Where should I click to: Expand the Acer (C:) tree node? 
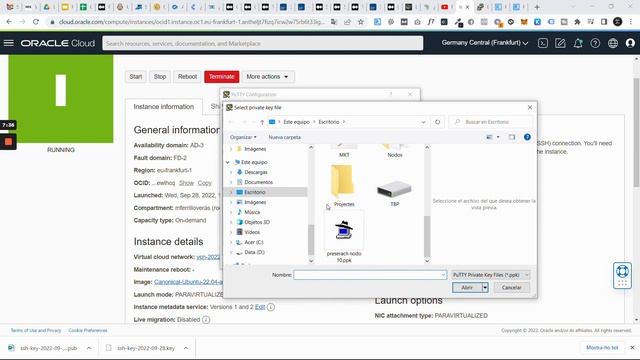tap(231, 242)
